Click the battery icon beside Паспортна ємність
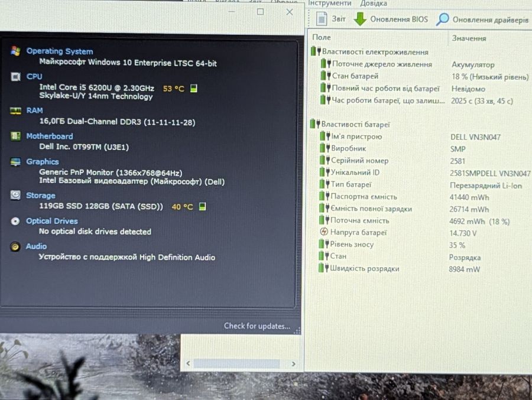The width and height of the screenshot is (532, 400). [x=325, y=196]
